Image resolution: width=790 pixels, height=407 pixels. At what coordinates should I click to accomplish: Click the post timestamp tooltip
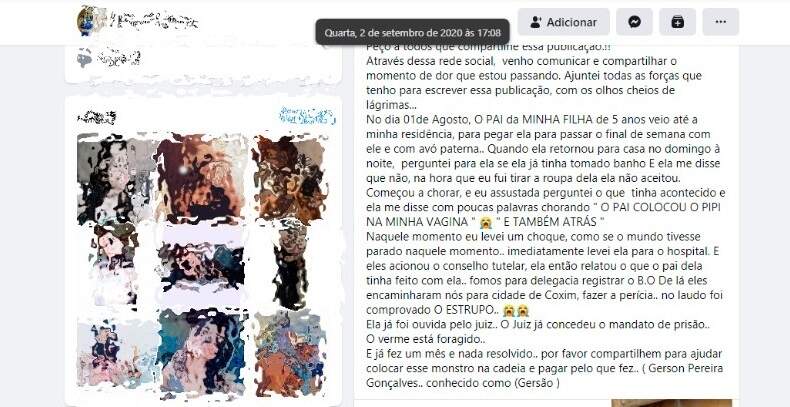tap(413, 33)
